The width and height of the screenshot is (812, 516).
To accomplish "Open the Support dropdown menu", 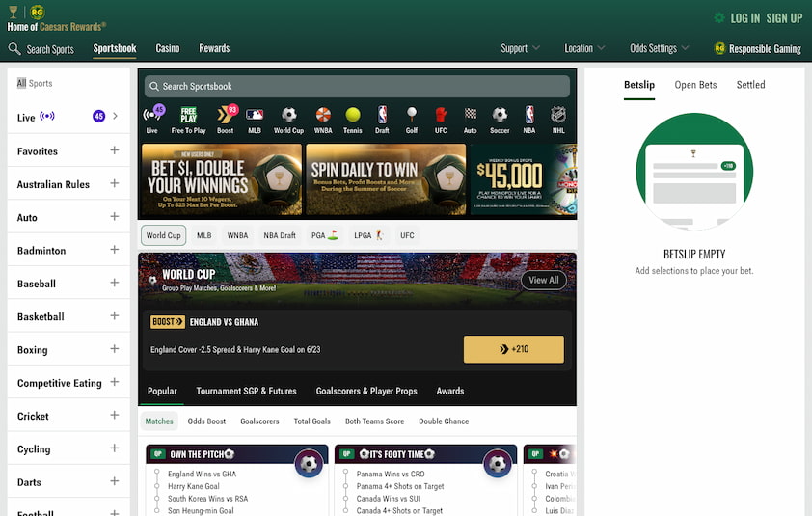I will click(520, 48).
